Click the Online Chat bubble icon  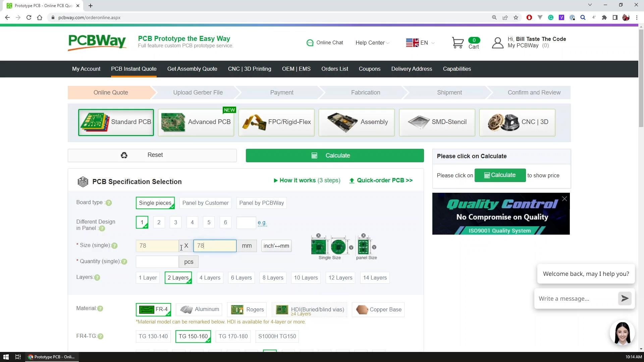point(310,43)
